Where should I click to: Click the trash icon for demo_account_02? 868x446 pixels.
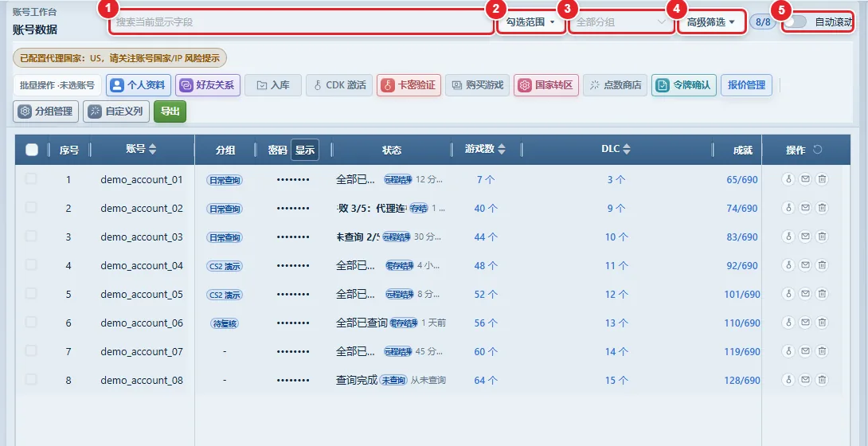[x=822, y=208]
